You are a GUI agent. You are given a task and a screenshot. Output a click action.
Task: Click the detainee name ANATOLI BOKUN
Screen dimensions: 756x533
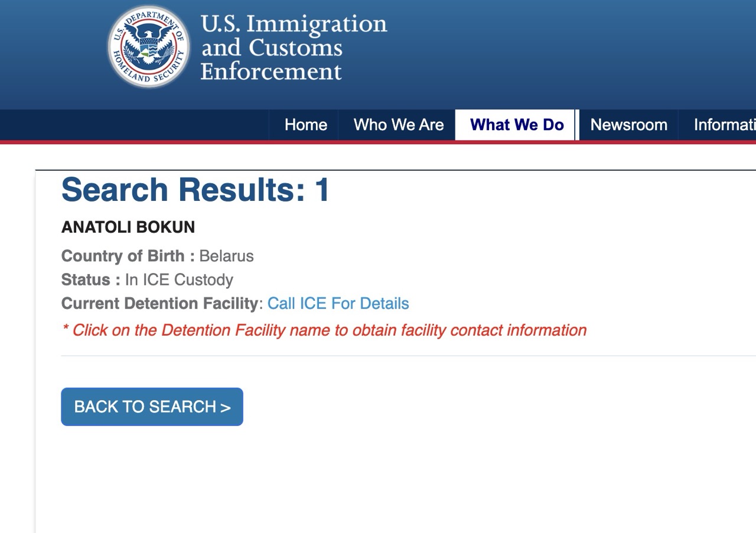coord(128,227)
